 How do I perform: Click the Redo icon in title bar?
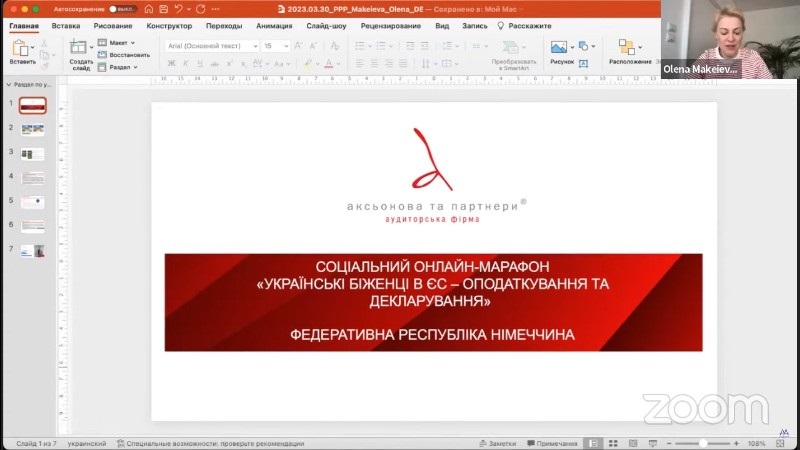coord(201,9)
